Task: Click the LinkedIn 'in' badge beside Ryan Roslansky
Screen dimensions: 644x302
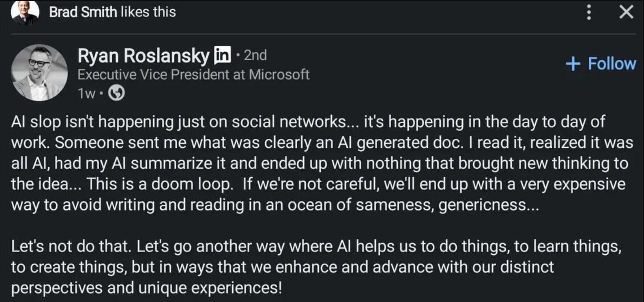Action: [x=223, y=55]
